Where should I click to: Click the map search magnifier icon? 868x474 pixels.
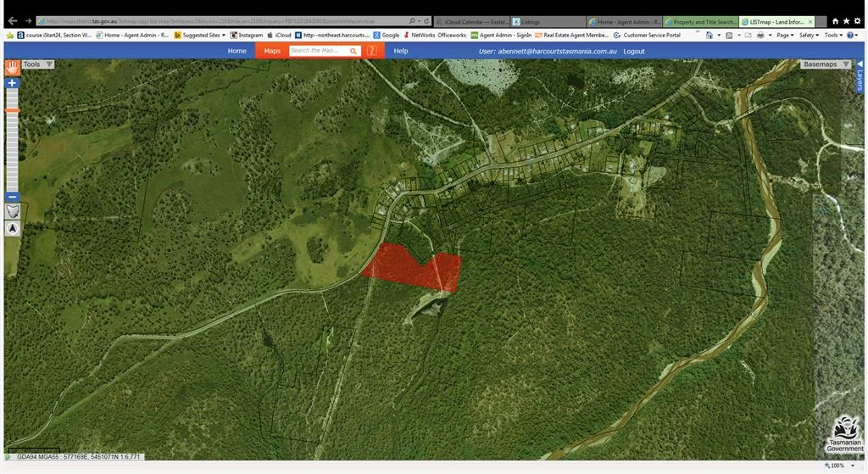[354, 51]
